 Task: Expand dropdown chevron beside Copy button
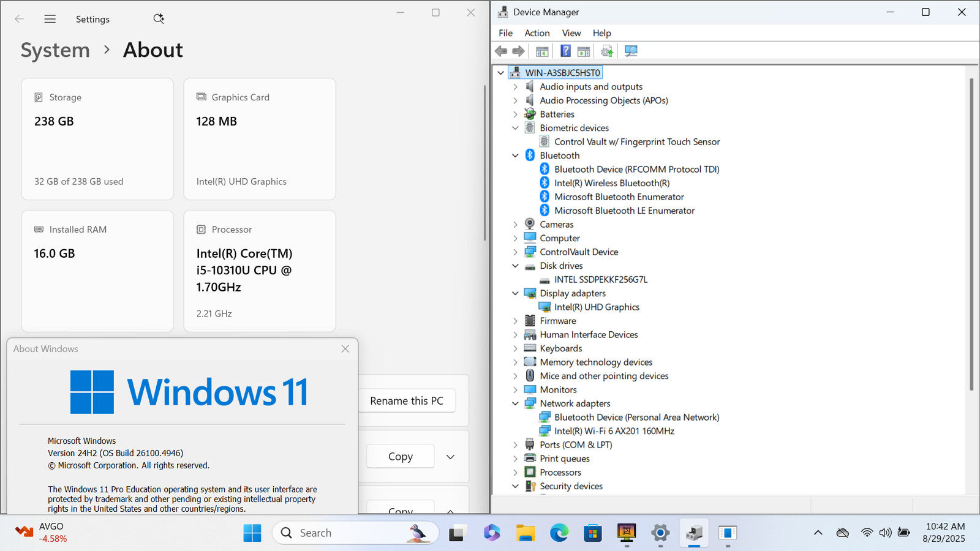tap(450, 457)
